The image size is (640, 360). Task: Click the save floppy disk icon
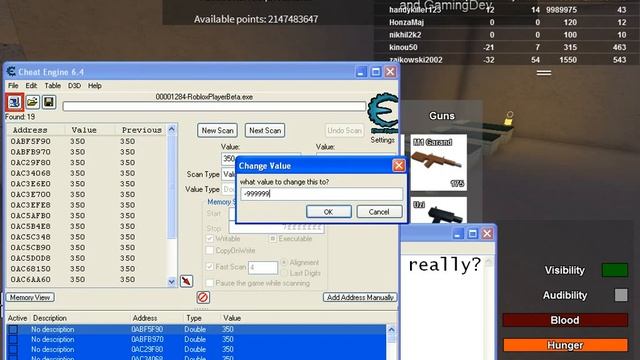pyautogui.click(x=49, y=102)
